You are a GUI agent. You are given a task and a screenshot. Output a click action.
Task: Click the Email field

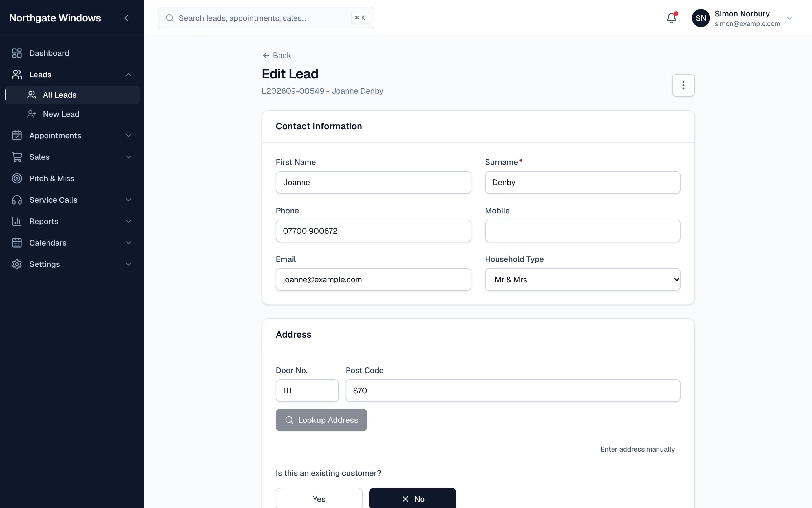(x=373, y=279)
